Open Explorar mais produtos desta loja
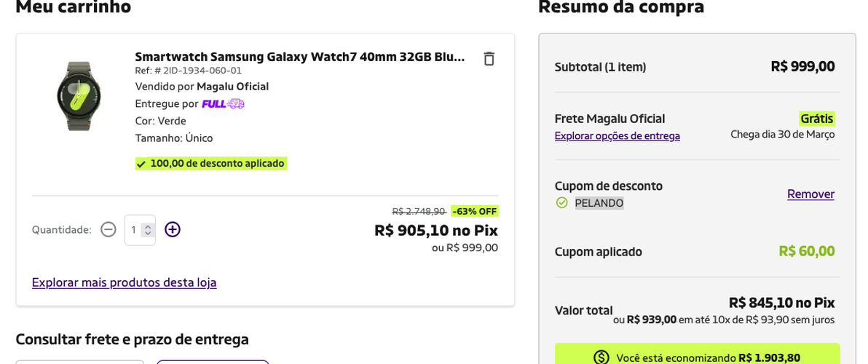The height and width of the screenshot is (364, 868). point(124,282)
